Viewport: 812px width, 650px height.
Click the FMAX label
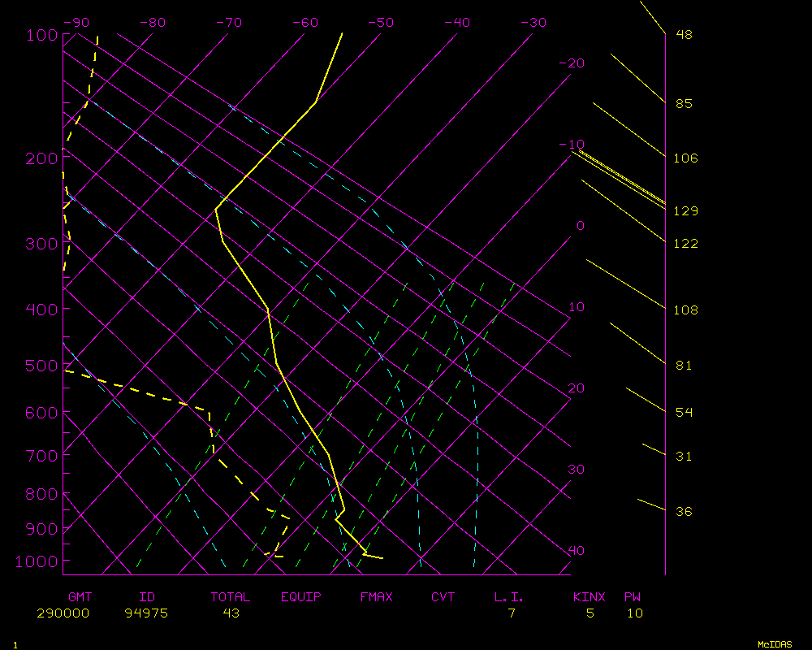coord(376,597)
